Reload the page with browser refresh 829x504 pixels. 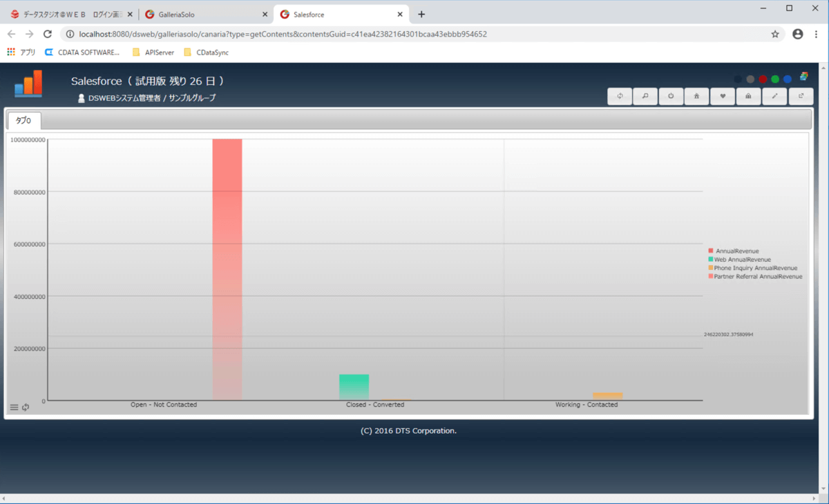(x=48, y=34)
